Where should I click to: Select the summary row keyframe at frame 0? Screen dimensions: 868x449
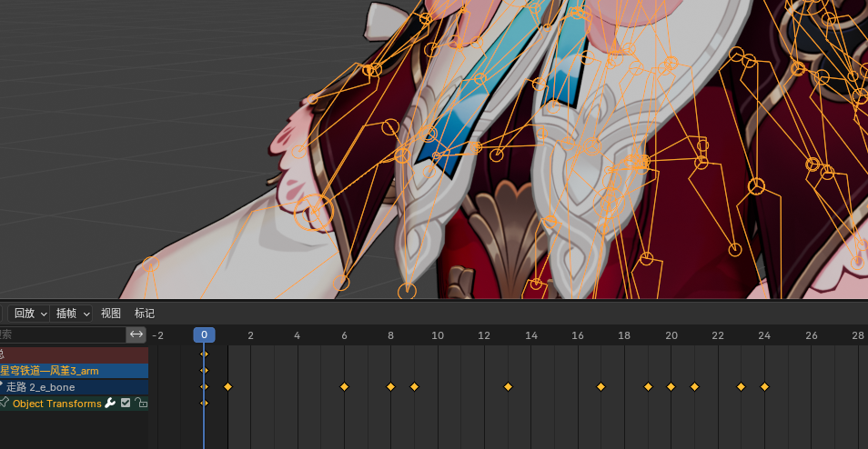click(x=205, y=354)
